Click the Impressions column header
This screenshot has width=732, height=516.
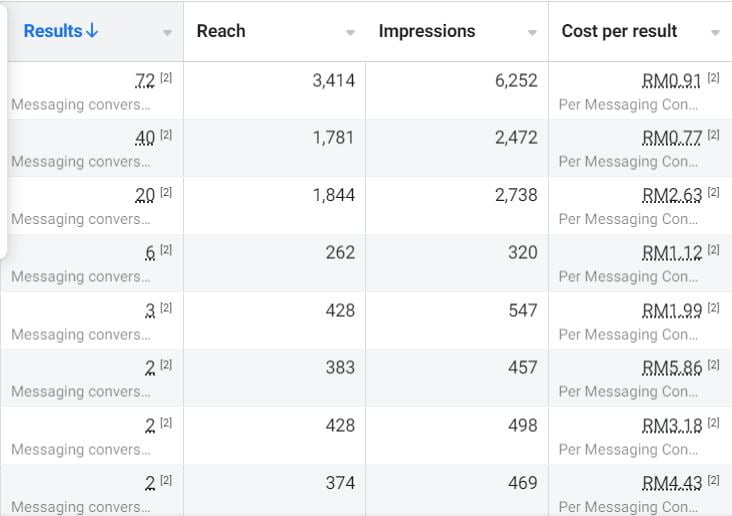pos(427,31)
